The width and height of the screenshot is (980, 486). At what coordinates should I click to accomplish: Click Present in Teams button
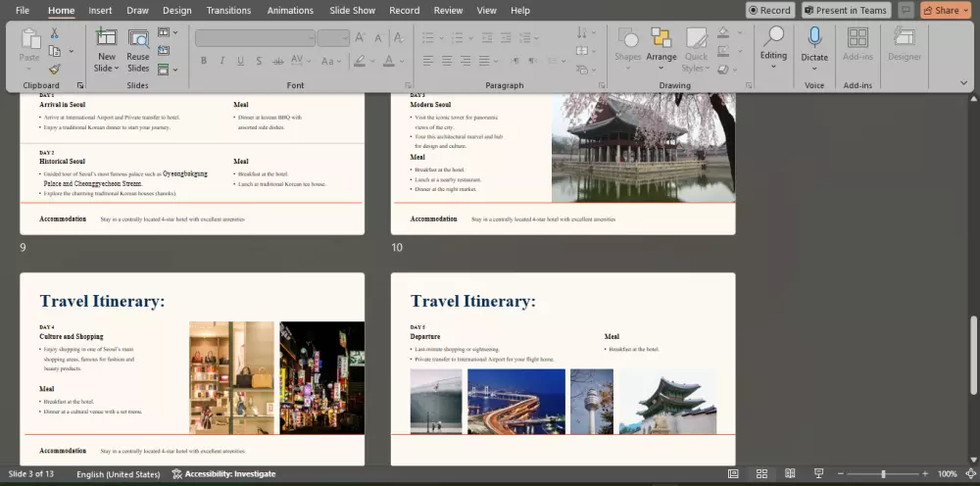[846, 11]
